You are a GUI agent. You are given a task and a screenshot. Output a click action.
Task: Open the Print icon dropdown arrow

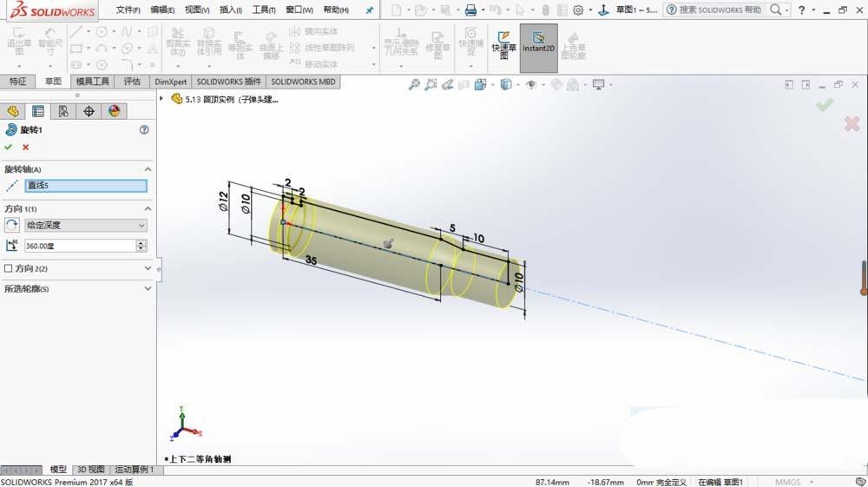pos(483,10)
